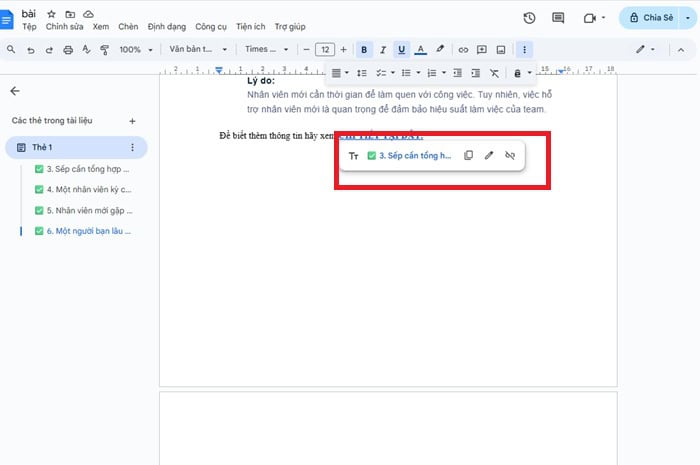Click the Chia Sẻ share button
Image resolution: width=700 pixels, height=465 pixels.
pos(651,18)
